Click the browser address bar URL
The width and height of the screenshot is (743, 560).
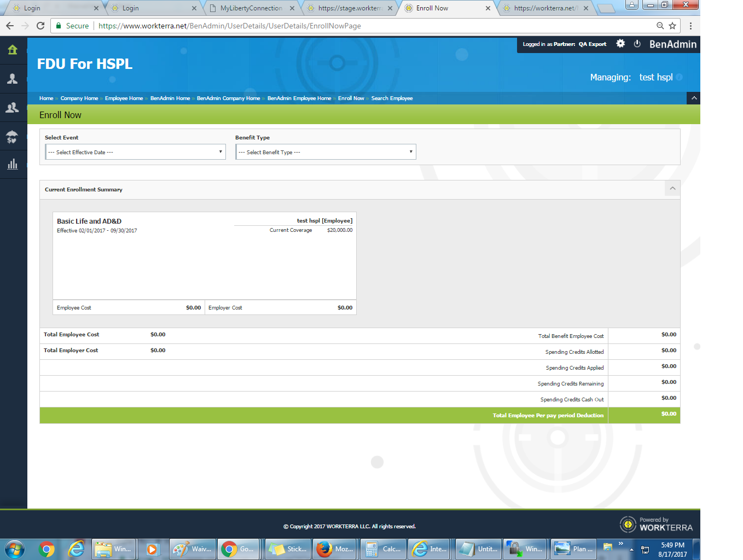[230, 26]
